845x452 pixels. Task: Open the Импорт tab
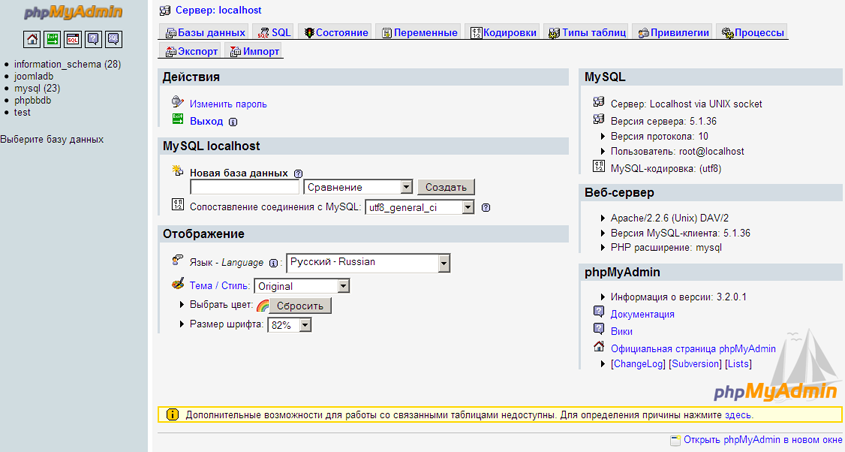[254, 51]
